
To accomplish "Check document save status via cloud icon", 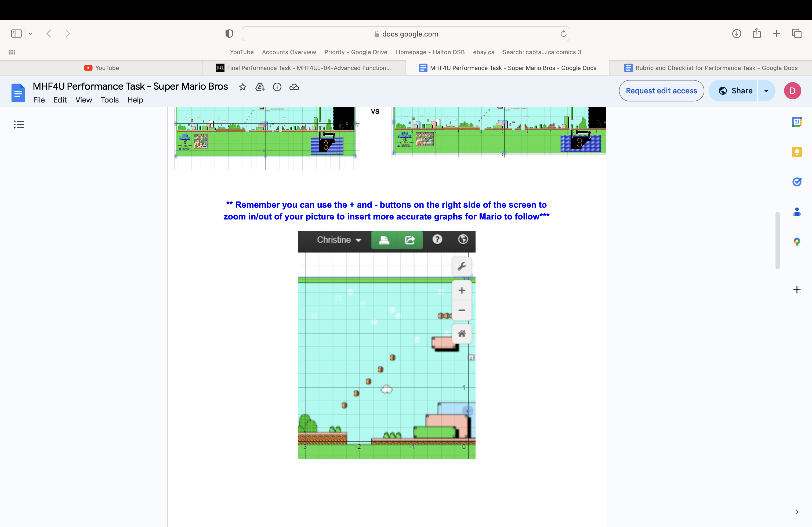I will coord(294,87).
